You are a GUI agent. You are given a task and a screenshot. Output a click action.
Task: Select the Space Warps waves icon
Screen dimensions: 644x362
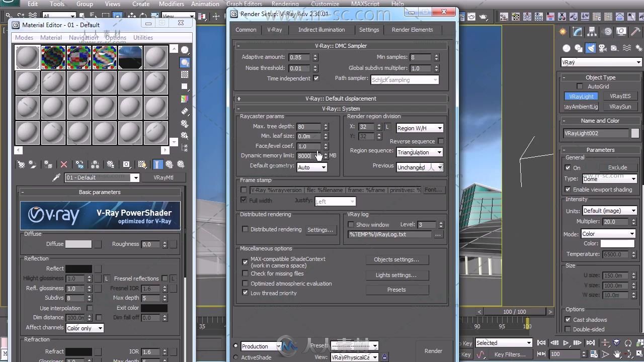pos(627,48)
